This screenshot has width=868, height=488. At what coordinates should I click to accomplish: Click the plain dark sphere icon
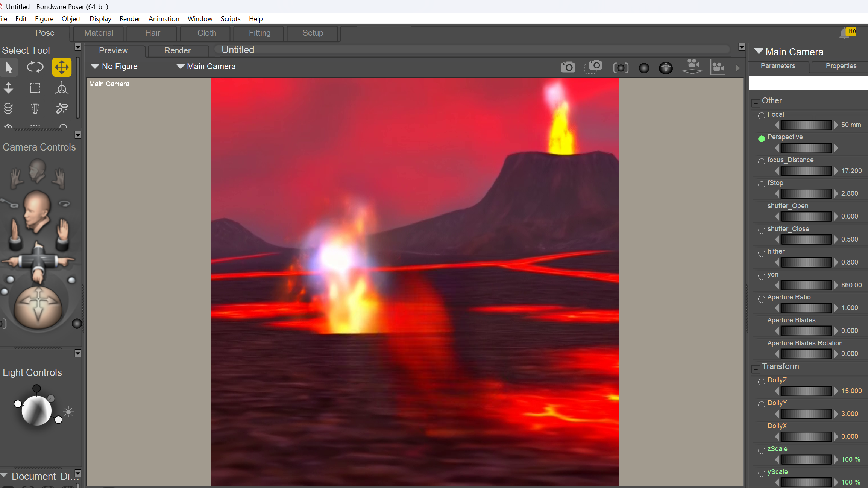[x=644, y=68]
